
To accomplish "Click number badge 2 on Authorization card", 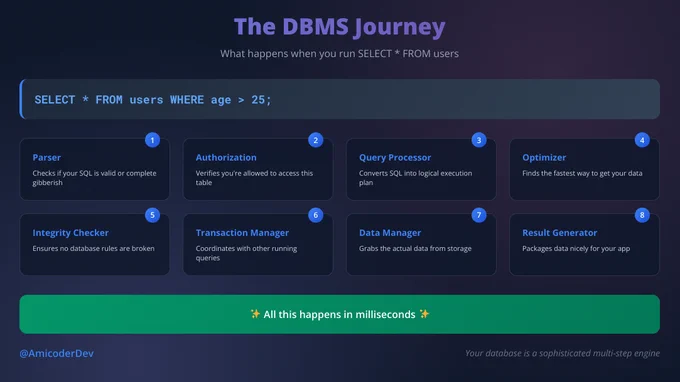I will [x=316, y=140].
